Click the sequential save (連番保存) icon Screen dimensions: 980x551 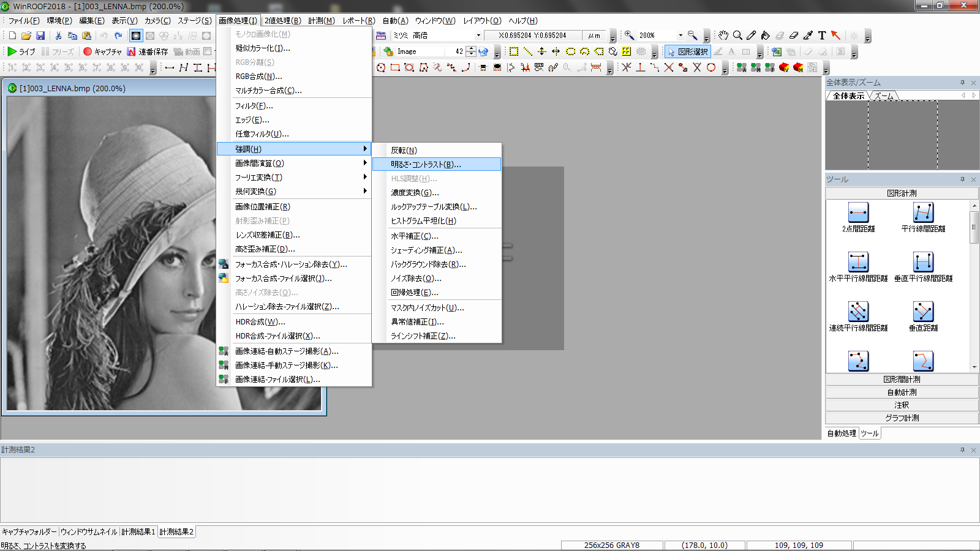pyautogui.click(x=131, y=51)
